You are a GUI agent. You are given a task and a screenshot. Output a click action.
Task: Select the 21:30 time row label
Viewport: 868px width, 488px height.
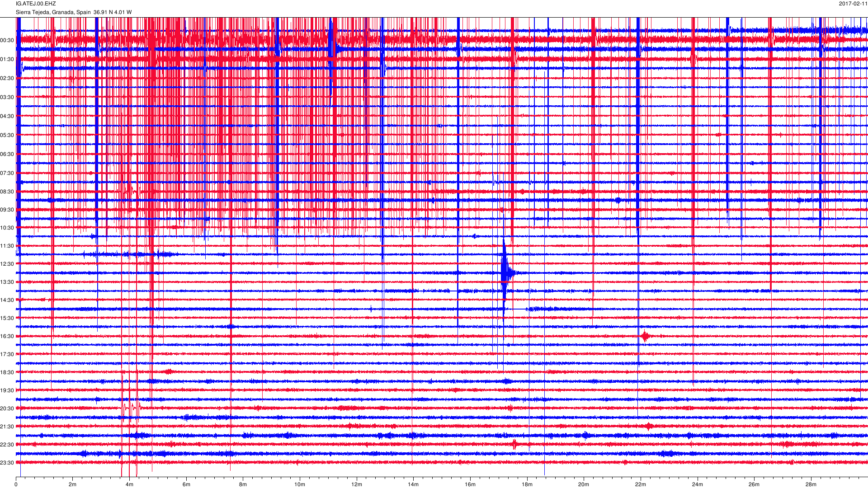click(7, 427)
